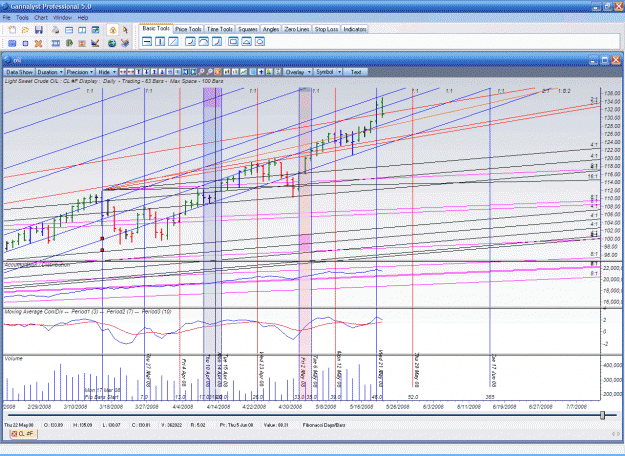Viewport: 625px width, 456px height.
Task: Click the open folder icon
Action: pyautogui.click(x=25, y=30)
